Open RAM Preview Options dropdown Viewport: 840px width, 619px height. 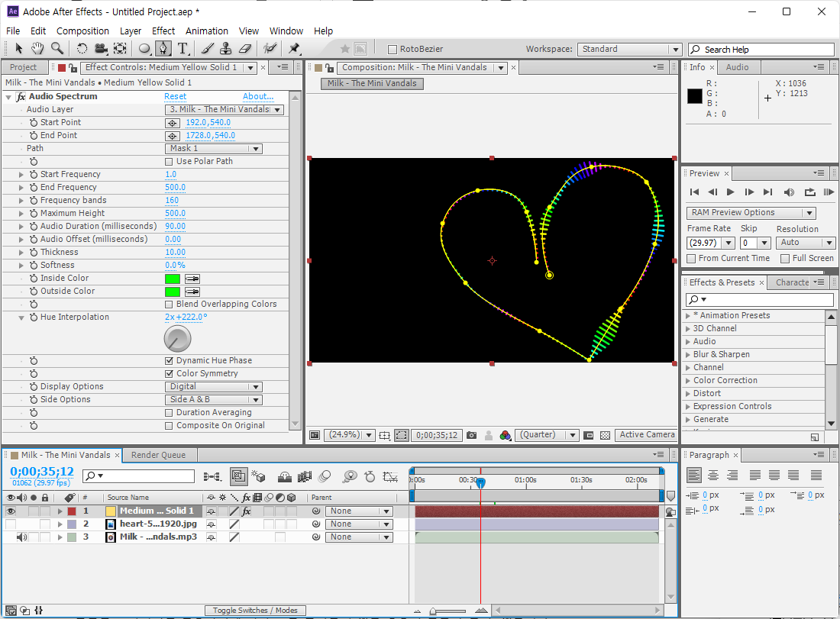click(751, 213)
